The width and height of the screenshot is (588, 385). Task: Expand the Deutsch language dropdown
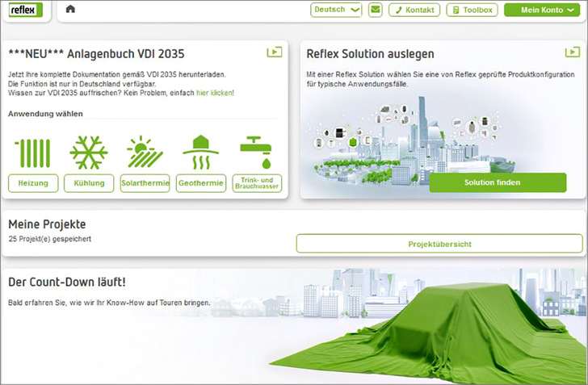336,10
